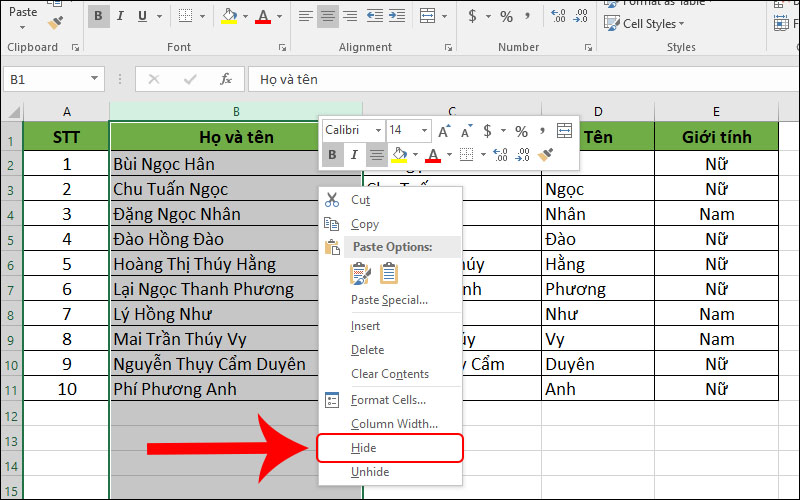800x500 pixels.
Task: Open the Cell Styles dropdown
Action: point(644,23)
